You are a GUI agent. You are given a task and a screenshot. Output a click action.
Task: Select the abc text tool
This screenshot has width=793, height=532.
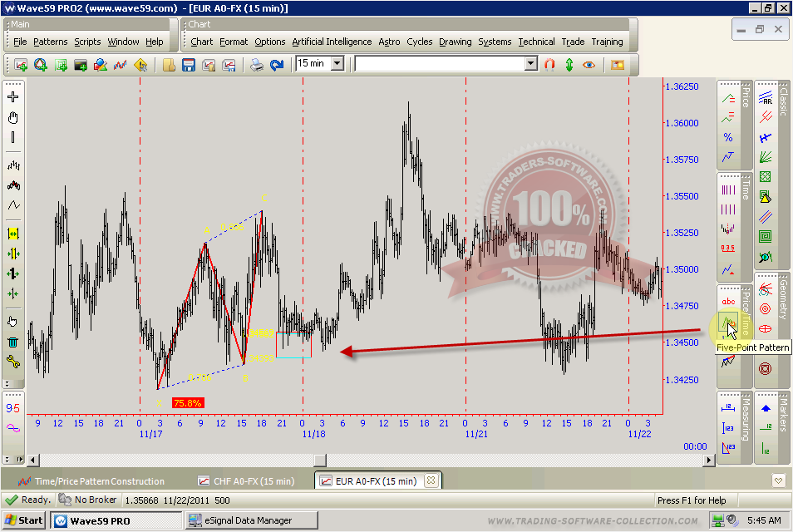point(728,302)
